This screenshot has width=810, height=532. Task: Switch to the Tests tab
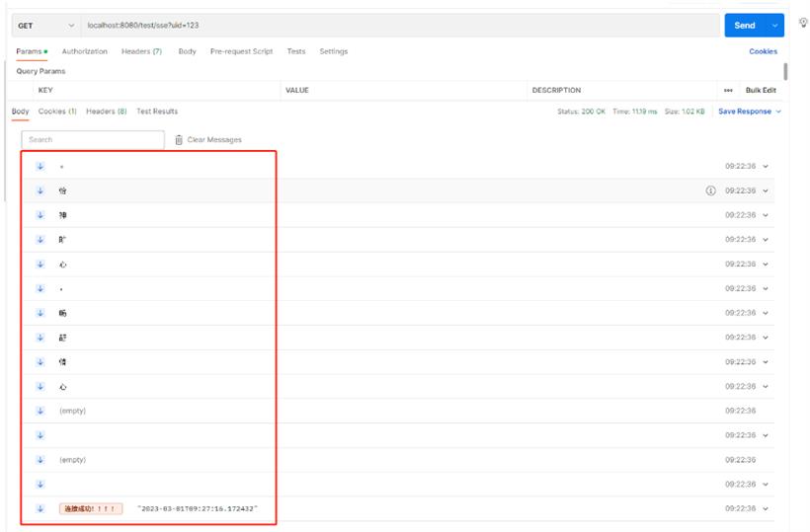[x=296, y=51]
